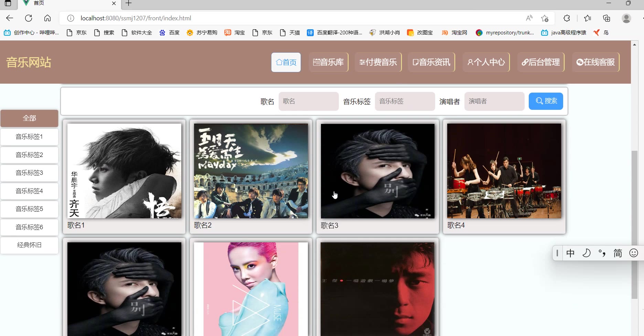Open the tab actions menu
The height and width of the screenshot is (336, 644).
8,3
